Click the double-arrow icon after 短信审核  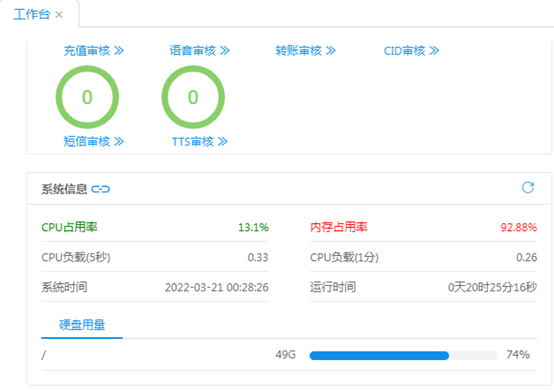[x=119, y=142]
